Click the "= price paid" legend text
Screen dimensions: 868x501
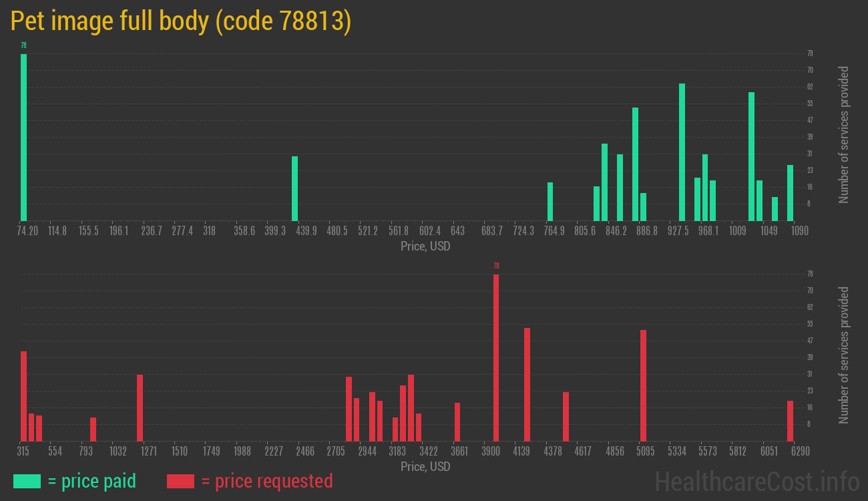tap(92, 481)
